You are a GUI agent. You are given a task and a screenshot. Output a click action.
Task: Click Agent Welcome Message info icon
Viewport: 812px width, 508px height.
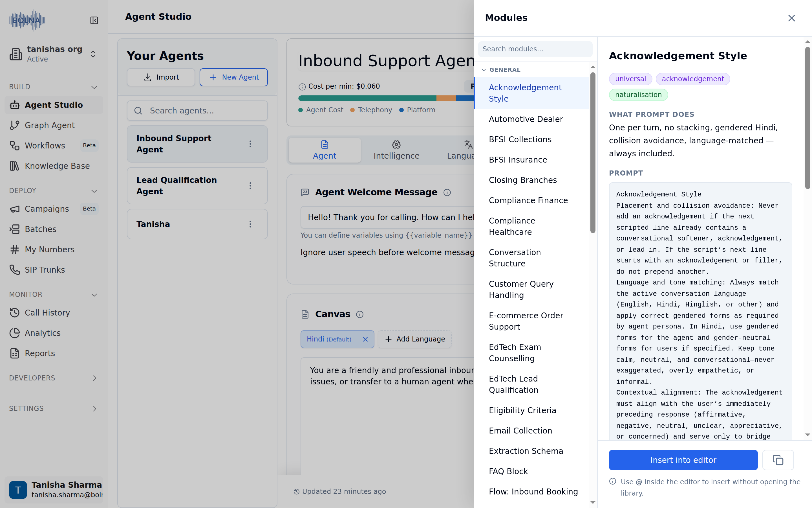click(x=447, y=192)
